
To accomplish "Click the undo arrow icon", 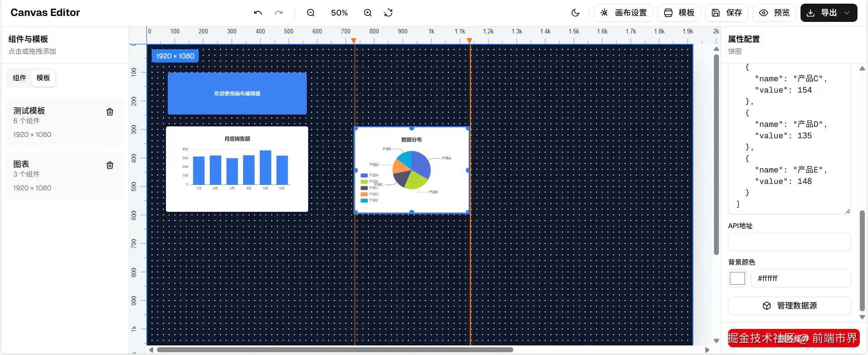I will [258, 13].
